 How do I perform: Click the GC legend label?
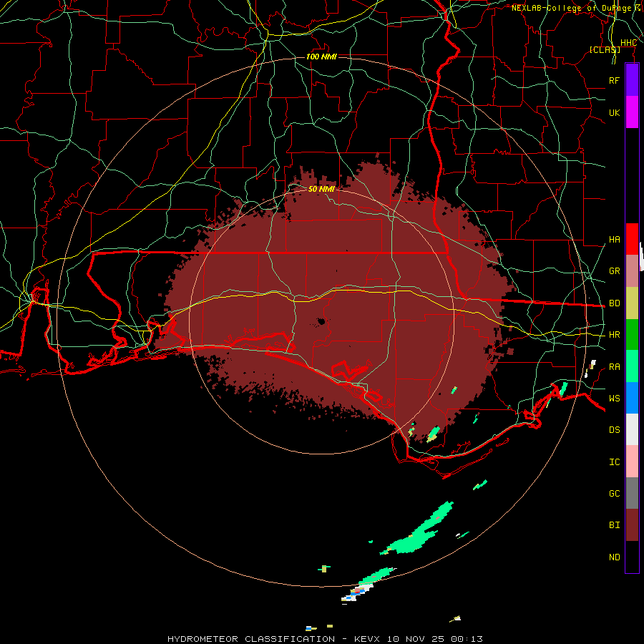614,494
